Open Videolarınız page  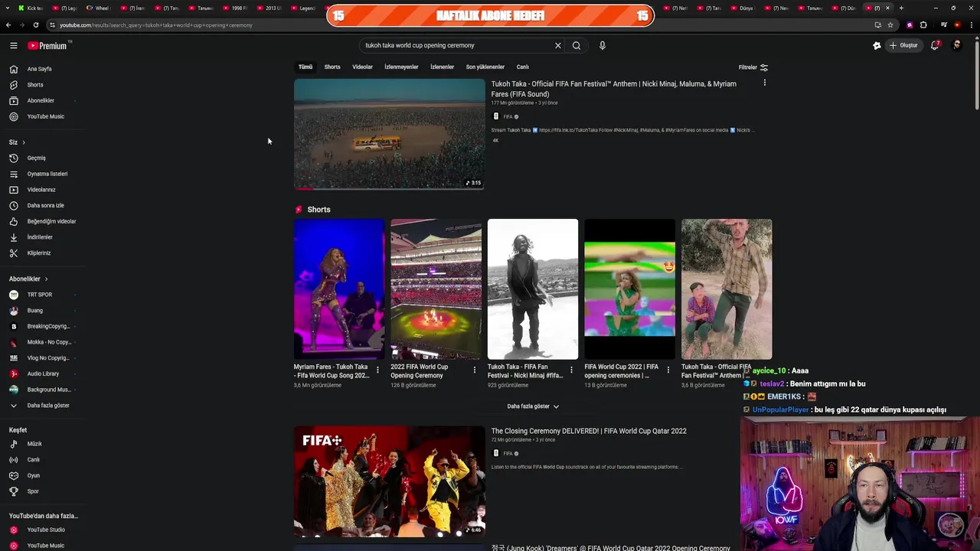[42, 190]
